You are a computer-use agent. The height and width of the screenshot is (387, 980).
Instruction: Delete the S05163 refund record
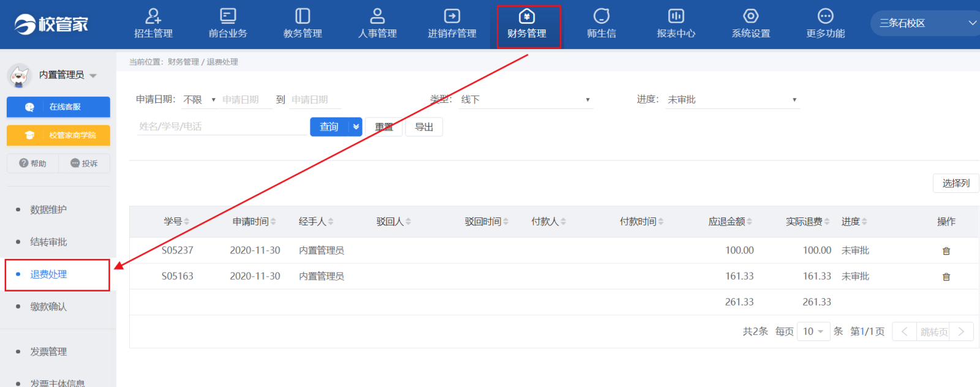pos(946,277)
